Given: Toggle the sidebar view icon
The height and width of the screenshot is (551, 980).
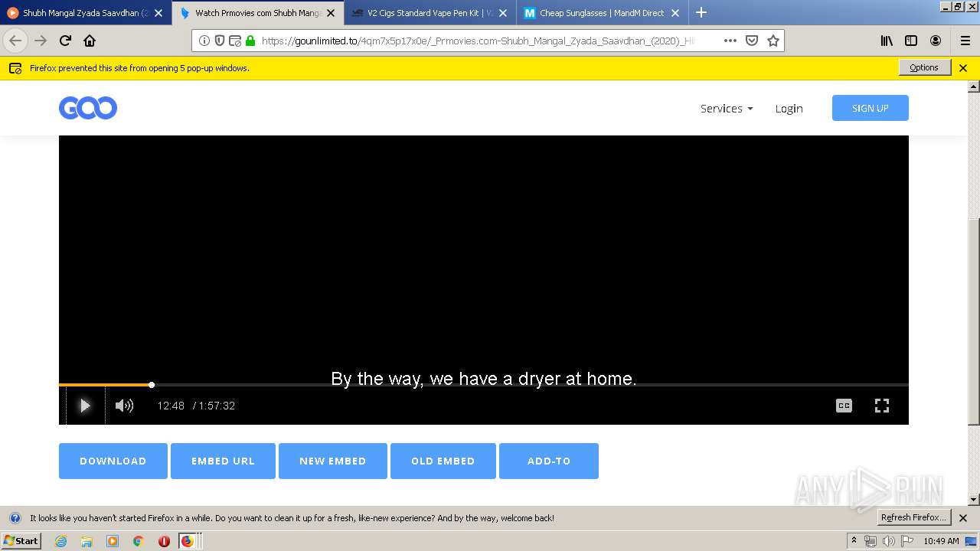Looking at the screenshot, I should coord(911,41).
